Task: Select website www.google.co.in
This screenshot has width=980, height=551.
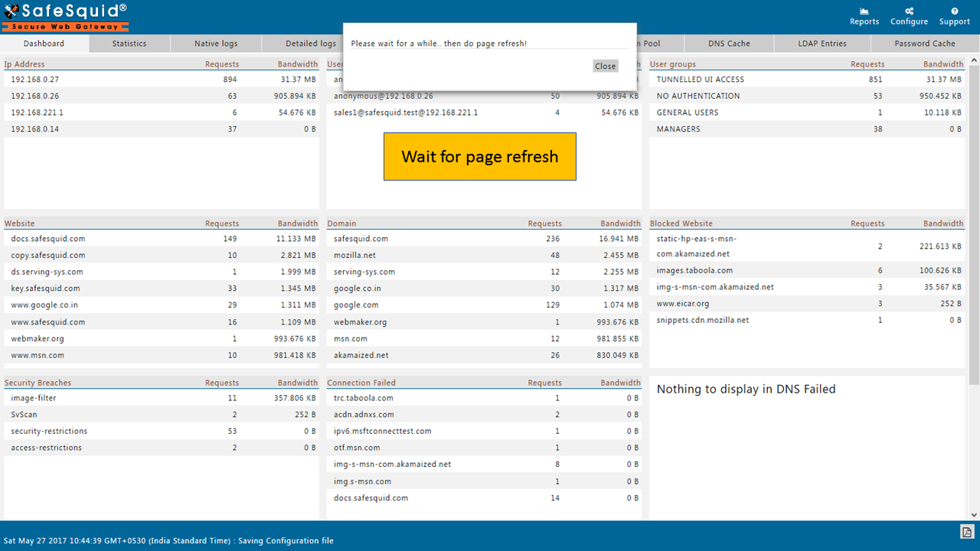Action: coord(162,305)
